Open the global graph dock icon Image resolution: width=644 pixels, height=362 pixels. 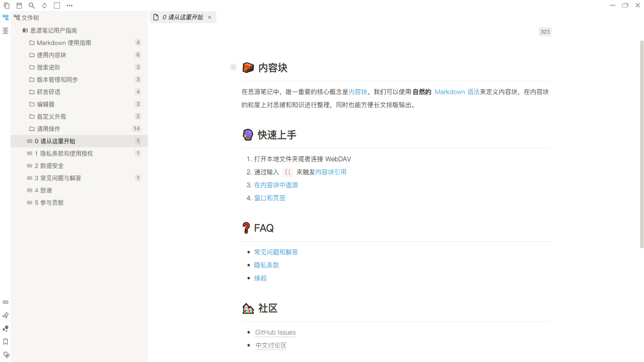point(6,328)
